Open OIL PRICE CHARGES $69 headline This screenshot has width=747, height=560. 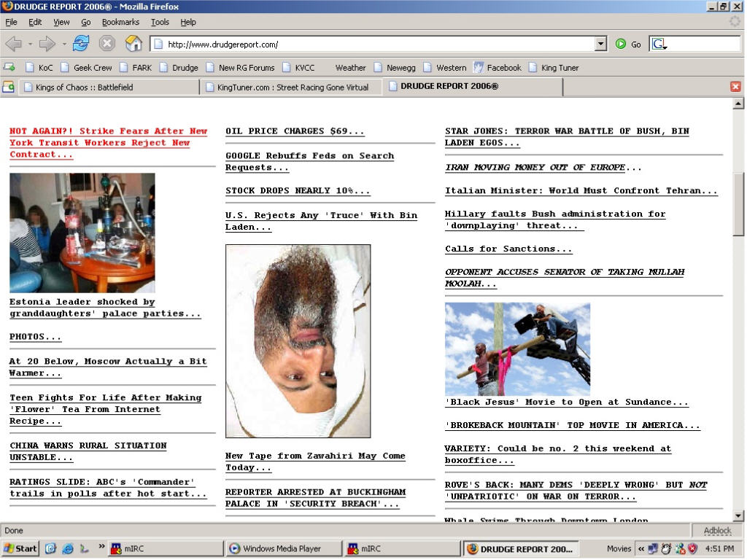[x=295, y=131]
